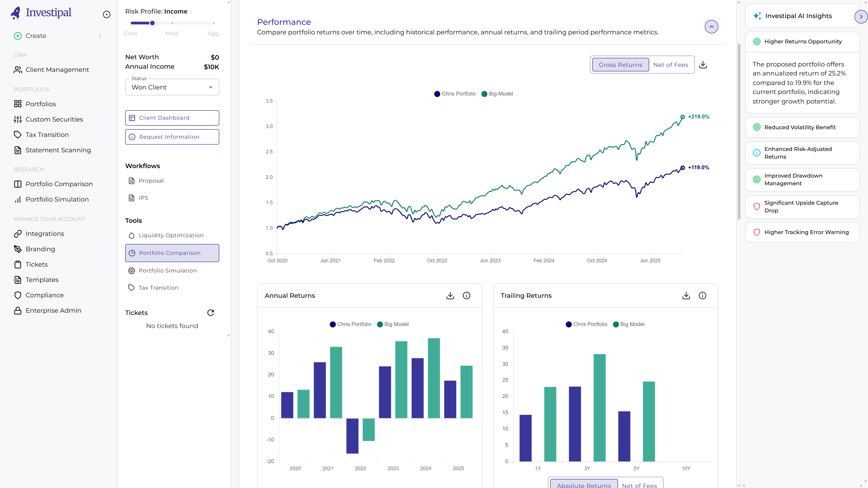Viewport: 868px width, 488px height.
Task: Show Annual Returns info
Action: (466, 296)
